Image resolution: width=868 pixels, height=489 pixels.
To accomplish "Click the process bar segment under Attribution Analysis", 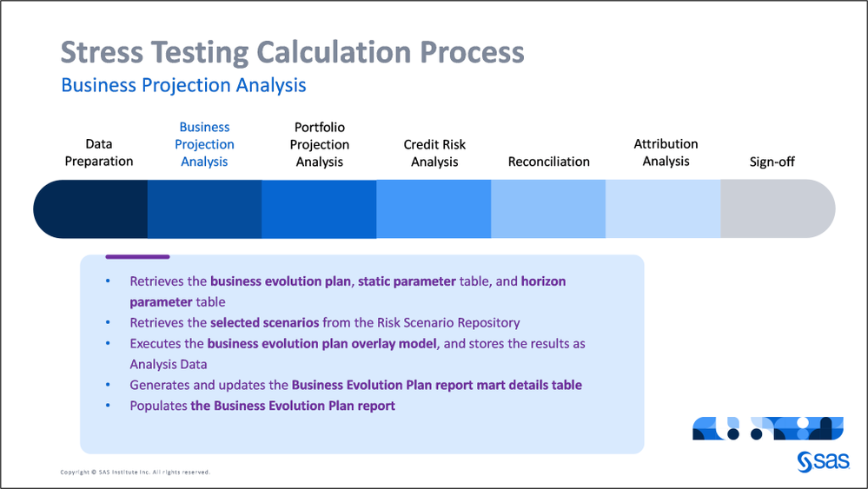I will pos(663,208).
